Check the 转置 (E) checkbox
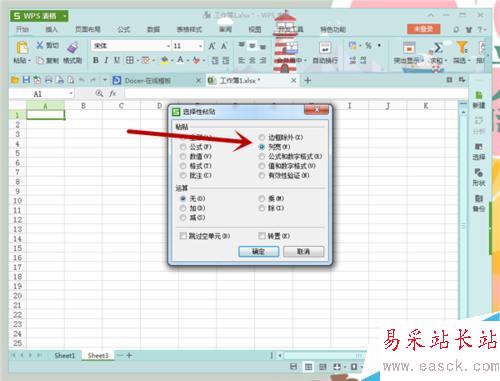 tap(262, 236)
